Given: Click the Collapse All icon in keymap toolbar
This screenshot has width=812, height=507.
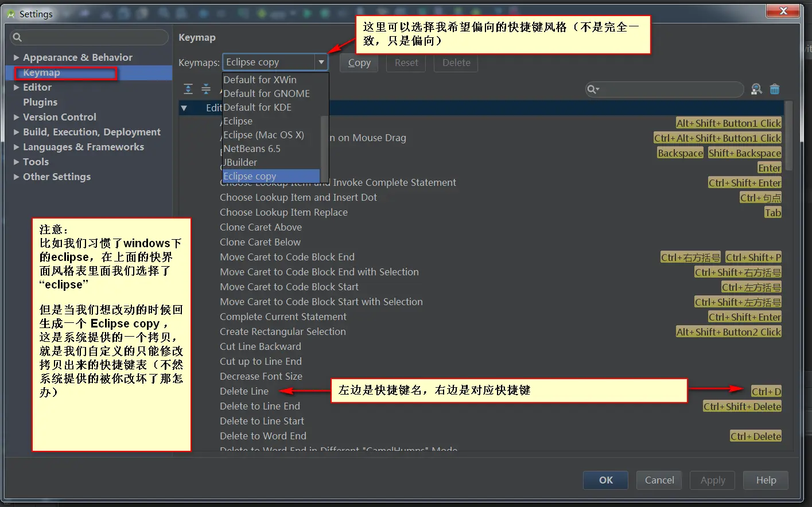Looking at the screenshot, I should click(x=206, y=89).
